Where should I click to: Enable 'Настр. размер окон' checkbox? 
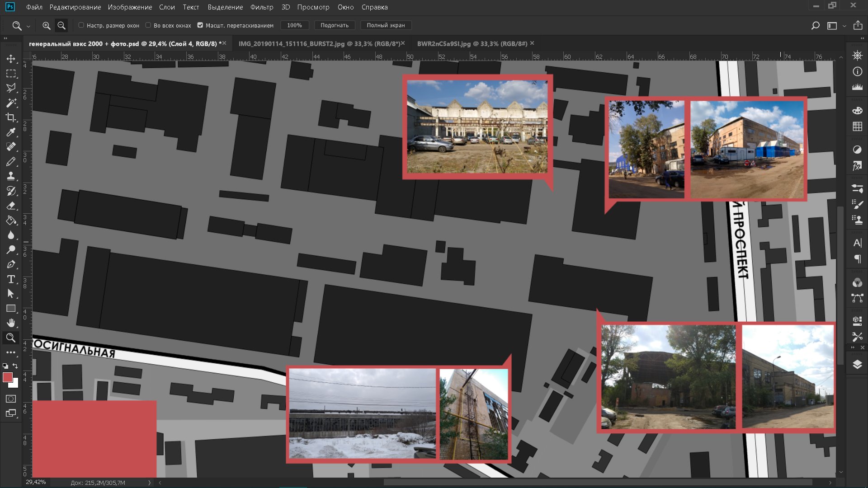(x=81, y=25)
